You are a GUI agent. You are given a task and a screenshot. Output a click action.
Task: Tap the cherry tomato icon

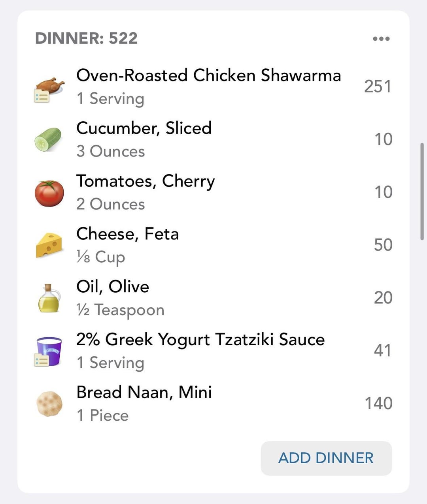[49, 193]
